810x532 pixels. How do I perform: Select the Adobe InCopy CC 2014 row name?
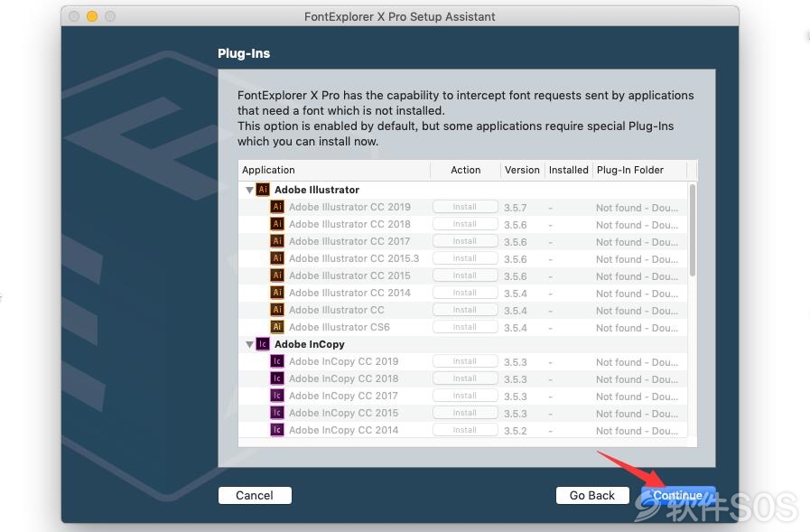343,430
